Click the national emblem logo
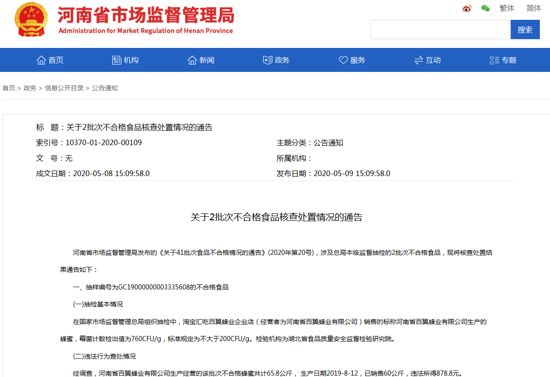 pyautogui.click(x=31, y=20)
